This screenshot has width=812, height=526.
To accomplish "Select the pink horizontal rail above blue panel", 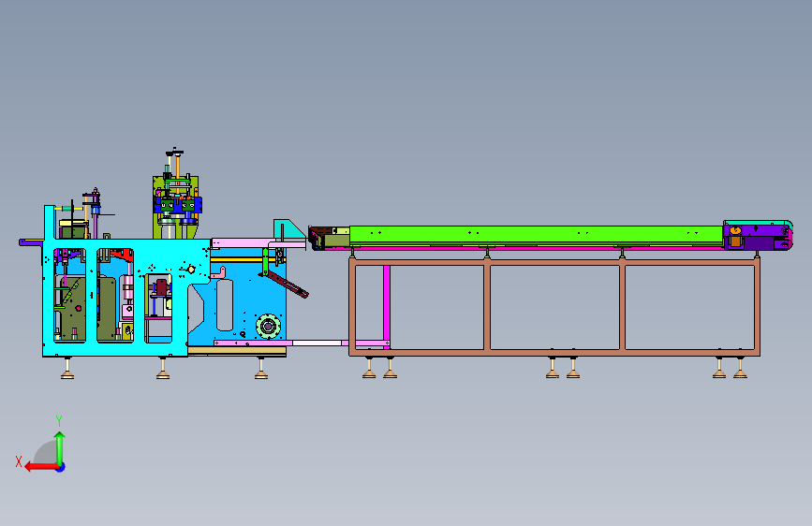I will pos(258,242).
